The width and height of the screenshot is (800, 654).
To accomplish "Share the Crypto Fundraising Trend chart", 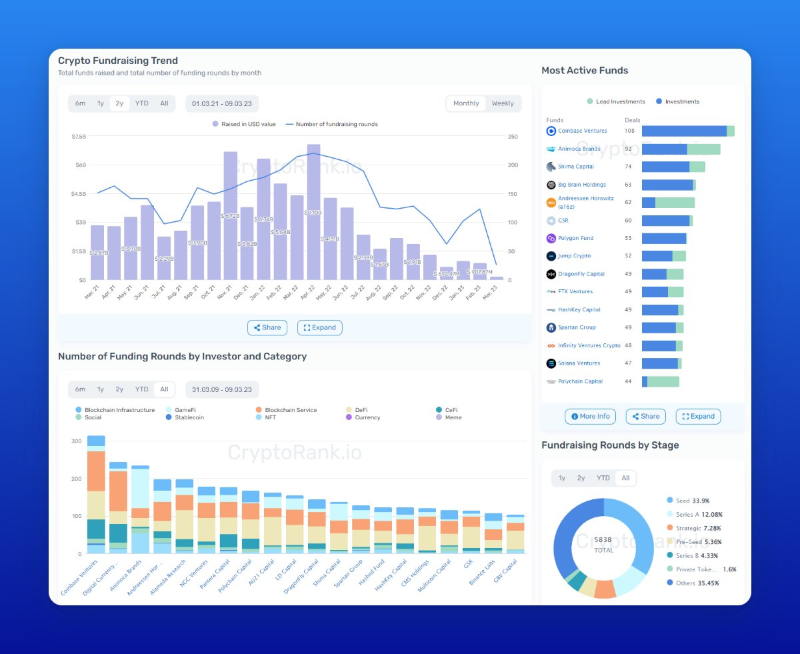I will (267, 328).
